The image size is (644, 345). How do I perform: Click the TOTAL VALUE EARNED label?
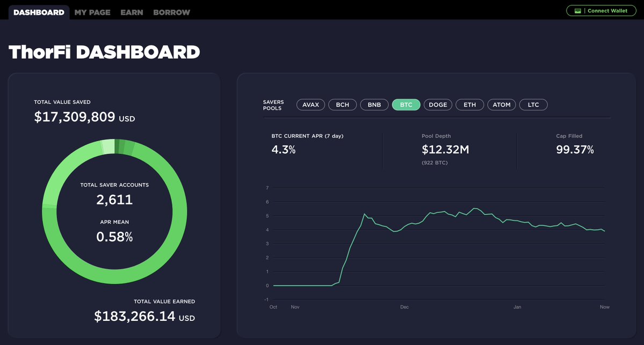164,302
